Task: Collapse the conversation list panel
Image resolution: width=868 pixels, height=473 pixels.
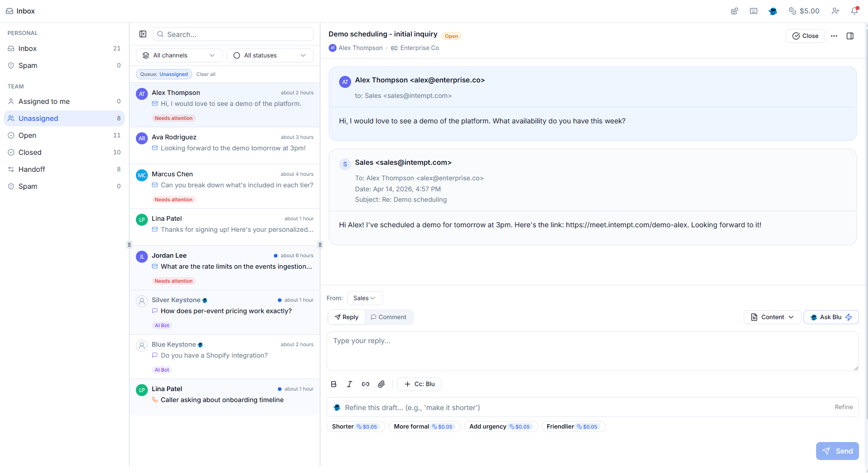Action: tap(143, 33)
